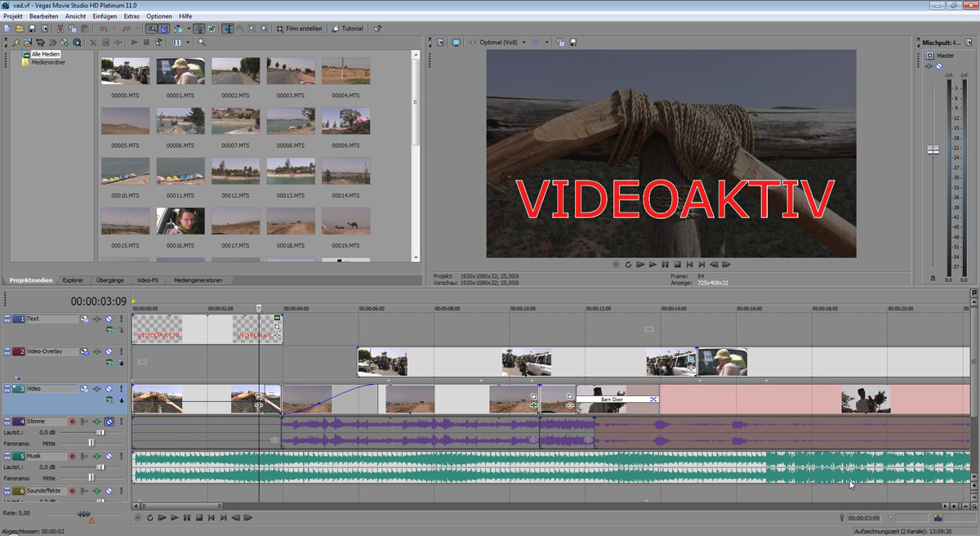Click the Film erstellen button
This screenshot has height=536, width=980.
(x=300, y=29)
